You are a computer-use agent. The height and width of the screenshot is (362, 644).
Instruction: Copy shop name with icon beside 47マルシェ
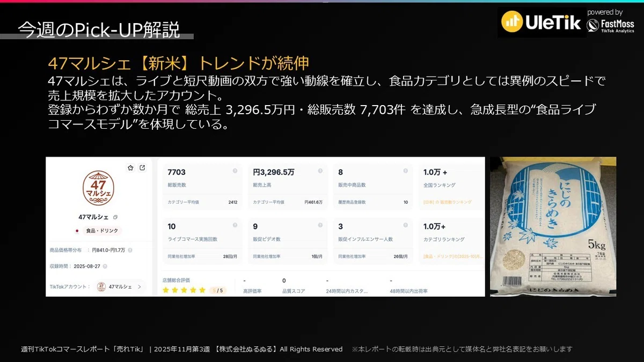pos(115,217)
